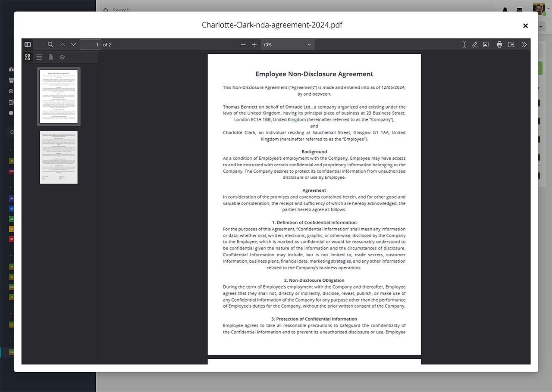Open the dashboard gauge icon in background sidebar
Viewport: 552px width, 392px height.
point(11,69)
